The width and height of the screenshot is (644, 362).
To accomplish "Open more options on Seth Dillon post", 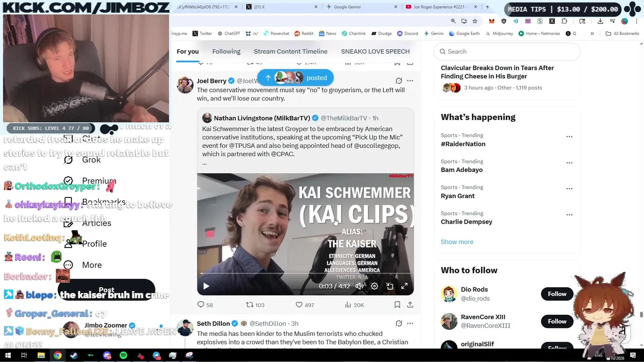I will coord(410,323).
